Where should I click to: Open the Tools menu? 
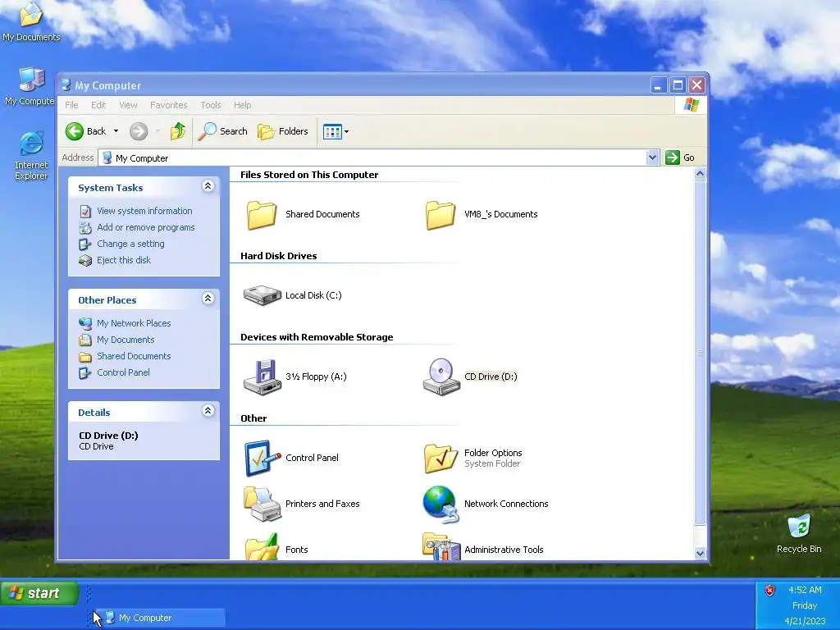point(211,105)
